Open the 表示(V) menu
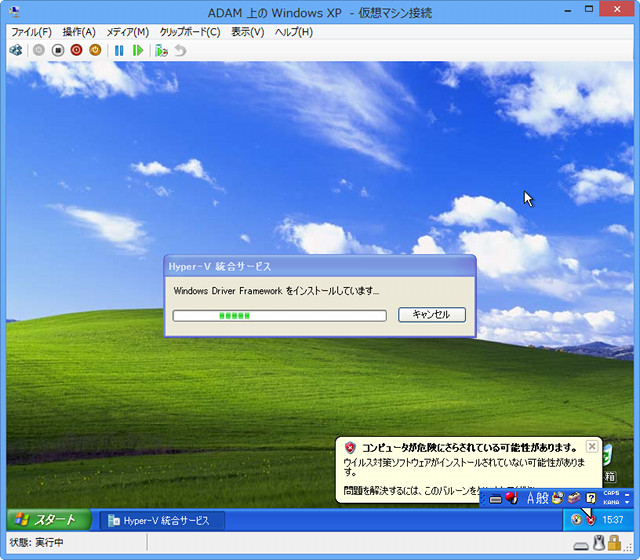Screen dimensions: 640x560 coord(248,32)
